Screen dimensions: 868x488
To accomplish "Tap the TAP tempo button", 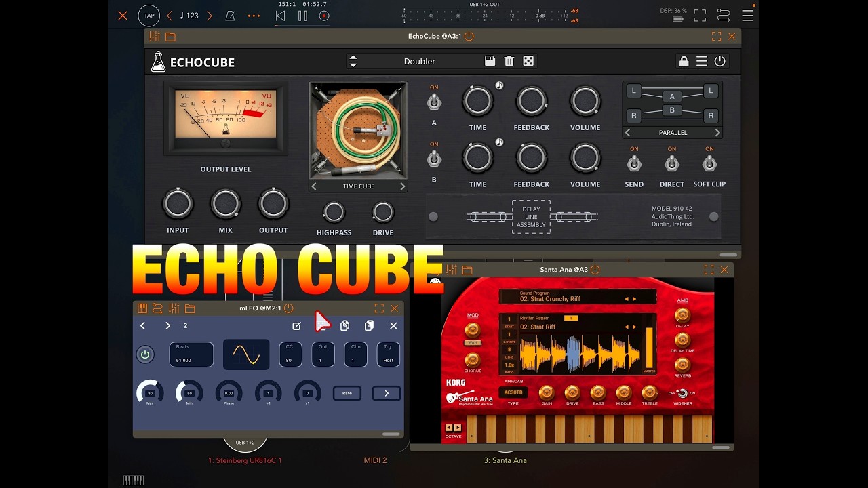I will [x=149, y=16].
